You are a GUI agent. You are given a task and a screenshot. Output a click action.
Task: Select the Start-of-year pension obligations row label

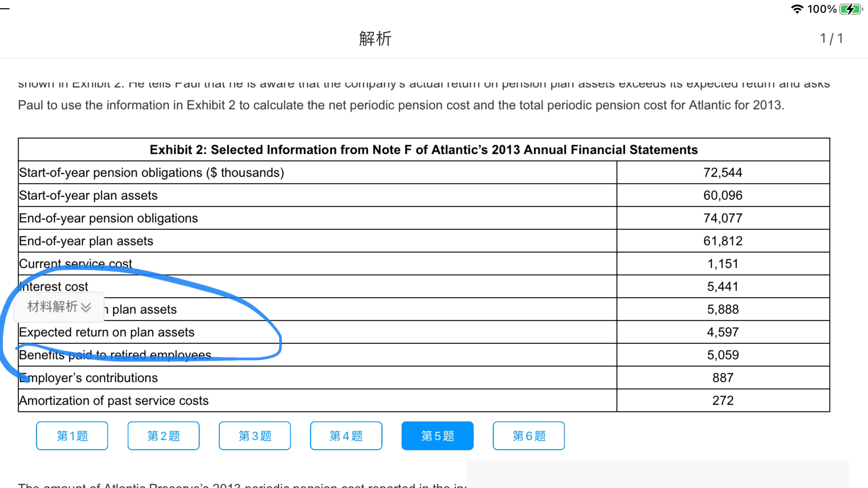(x=151, y=173)
